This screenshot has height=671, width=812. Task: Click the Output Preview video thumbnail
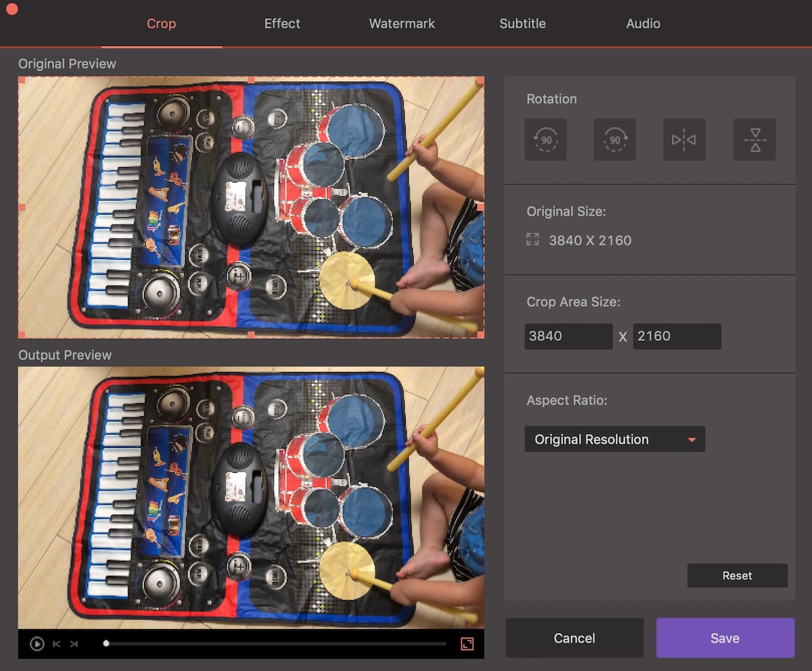(251, 498)
